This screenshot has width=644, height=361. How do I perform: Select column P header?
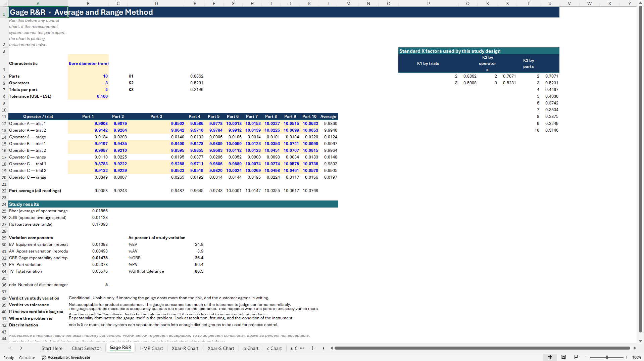point(428,3)
